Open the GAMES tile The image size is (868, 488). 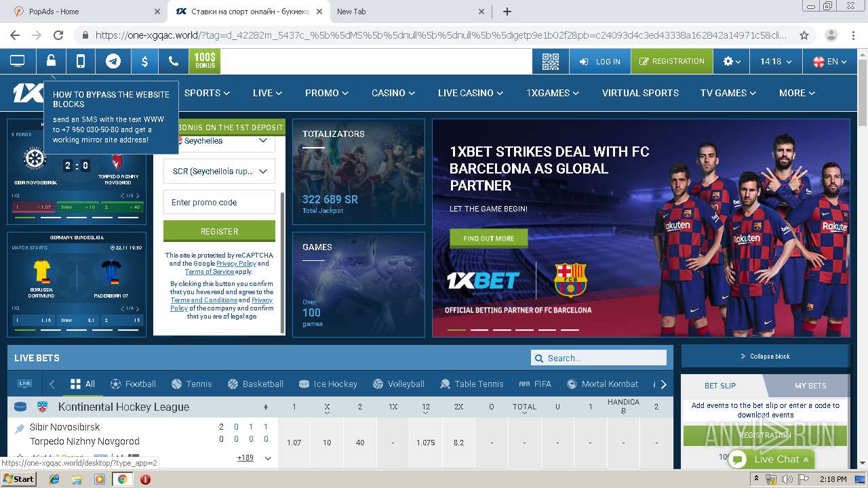pos(359,285)
